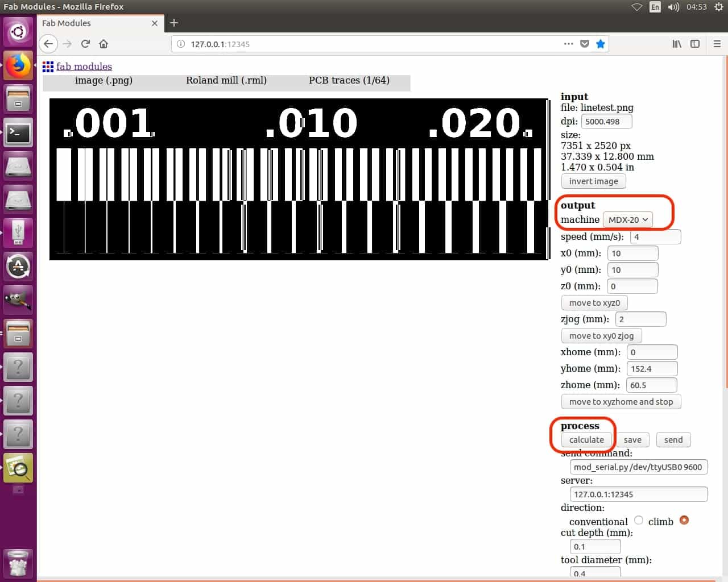
Task: Select the climb direction radio button
Action: point(684,520)
